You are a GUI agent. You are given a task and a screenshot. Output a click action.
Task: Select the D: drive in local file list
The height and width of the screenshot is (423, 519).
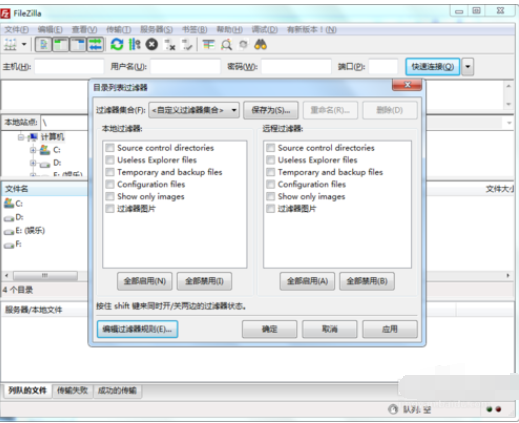pos(13,217)
